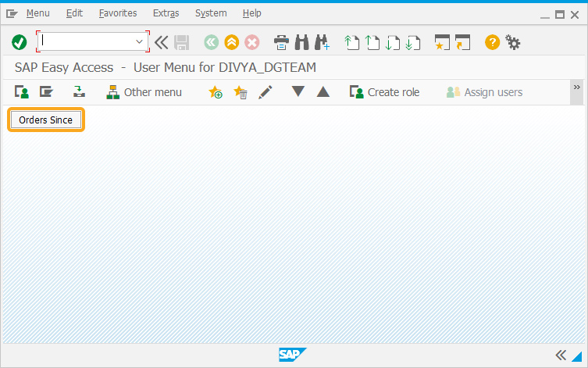588x368 pixels.
Task: Move favorites up with up triangle
Action: point(323,92)
